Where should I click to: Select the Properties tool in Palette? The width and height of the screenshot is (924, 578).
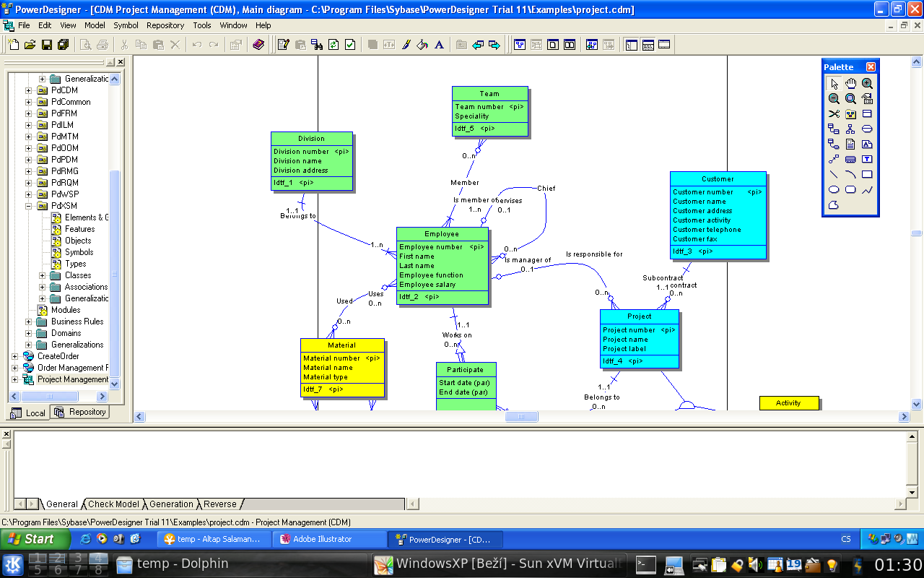[x=867, y=98]
